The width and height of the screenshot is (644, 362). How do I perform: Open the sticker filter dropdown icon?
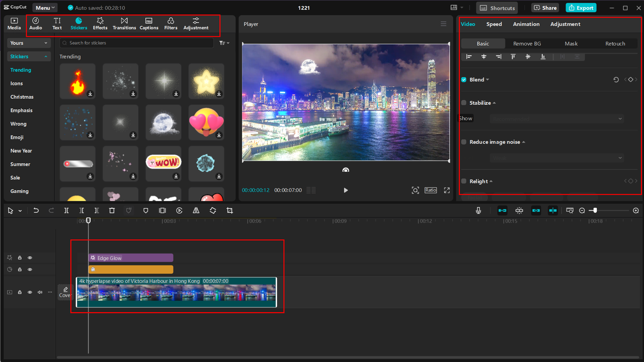[224, 43]
